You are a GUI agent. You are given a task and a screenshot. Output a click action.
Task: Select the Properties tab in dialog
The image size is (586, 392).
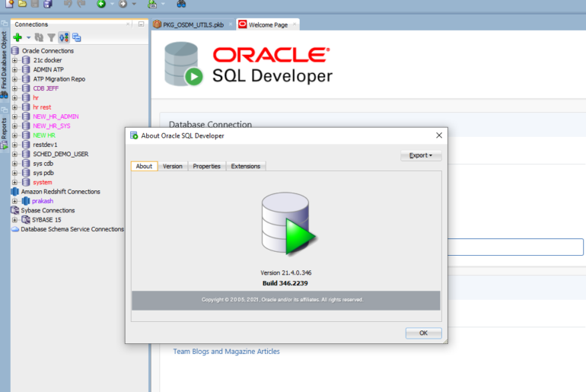(207, 166)
